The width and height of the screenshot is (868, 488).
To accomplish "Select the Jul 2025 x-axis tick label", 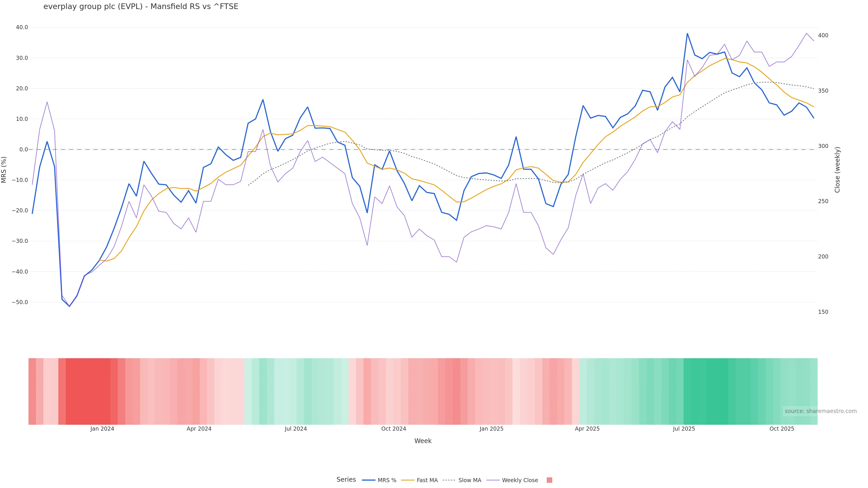I will [684, 429].
